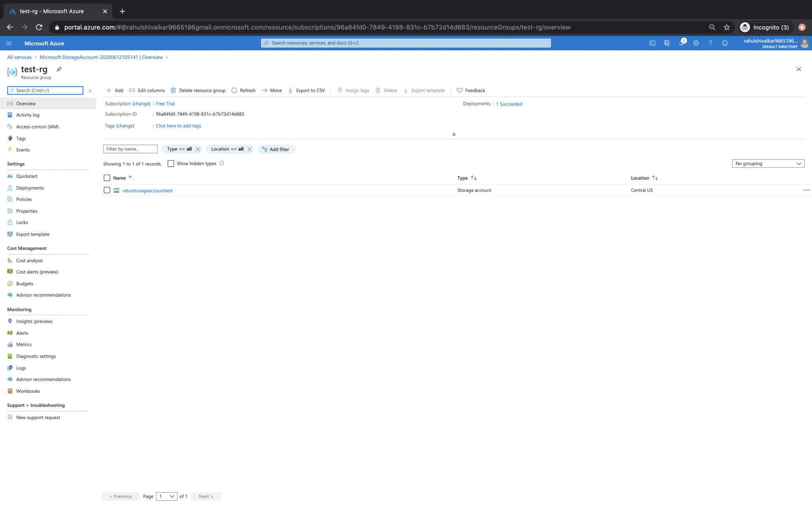Select the Add button to create a resource
Image resolution: width=812 pixels, height=508 pixels.
tap(114, 90)
